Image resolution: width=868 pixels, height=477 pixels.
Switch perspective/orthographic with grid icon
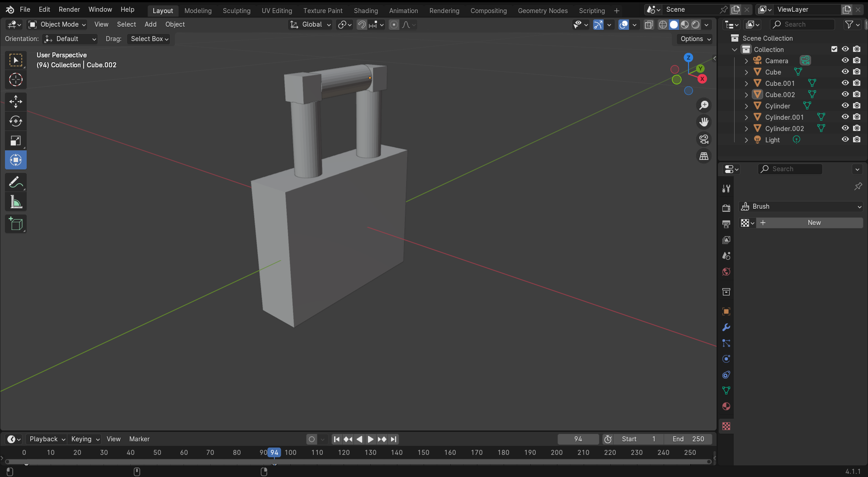(x=704, y=156)
